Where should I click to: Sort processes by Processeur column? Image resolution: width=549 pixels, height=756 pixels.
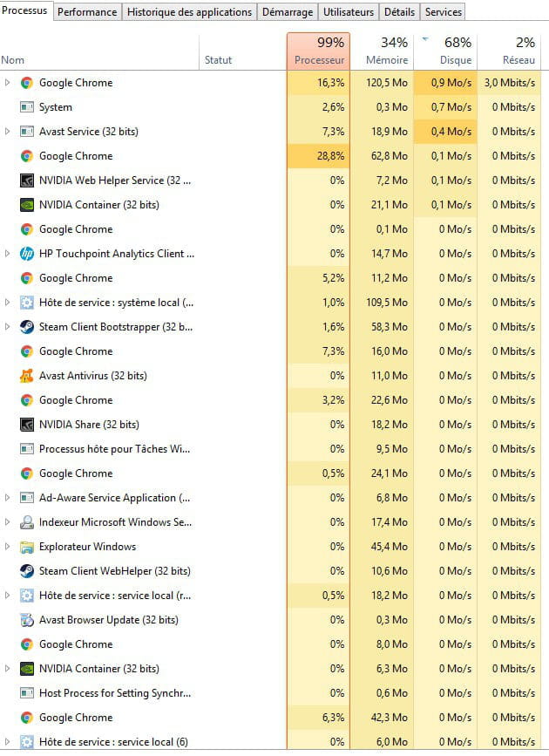click(319, 52)
